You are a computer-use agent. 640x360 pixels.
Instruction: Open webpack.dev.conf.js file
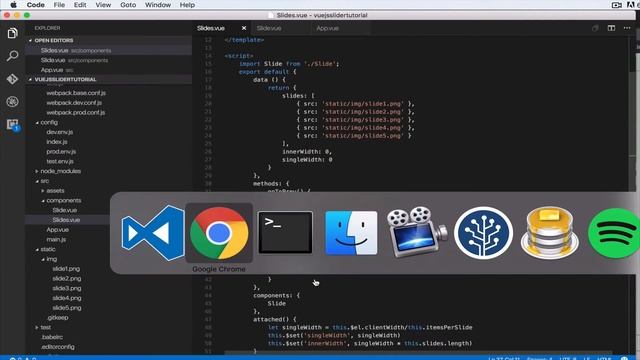pyautogui.click(x=74, y=103)
